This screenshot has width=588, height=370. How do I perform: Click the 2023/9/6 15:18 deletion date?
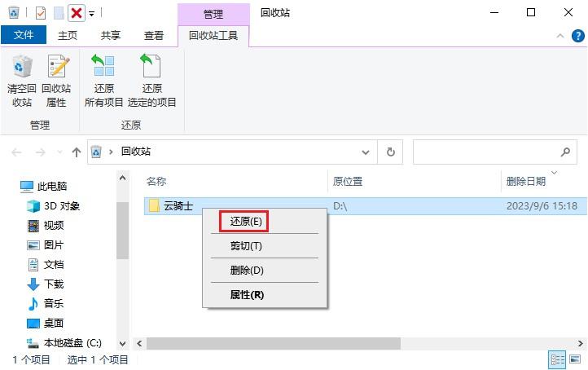(x=542, y=206)
